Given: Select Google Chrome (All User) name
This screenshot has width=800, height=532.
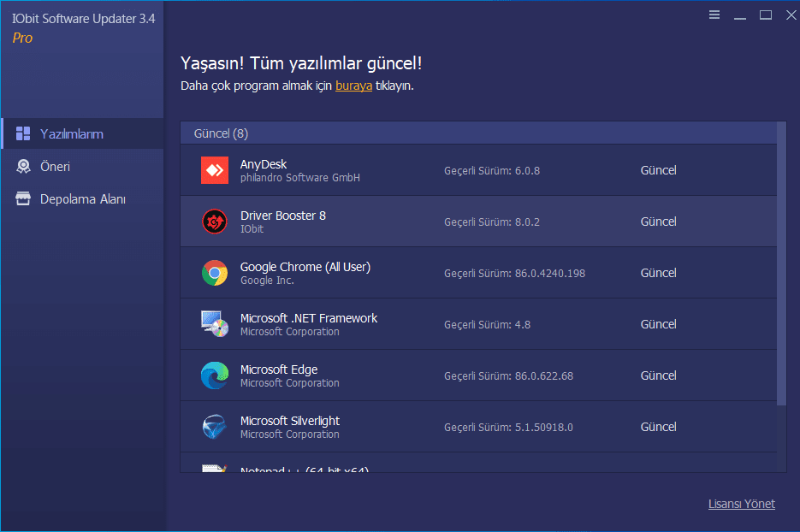Looking at the screenshot, I should click(305, 267).
